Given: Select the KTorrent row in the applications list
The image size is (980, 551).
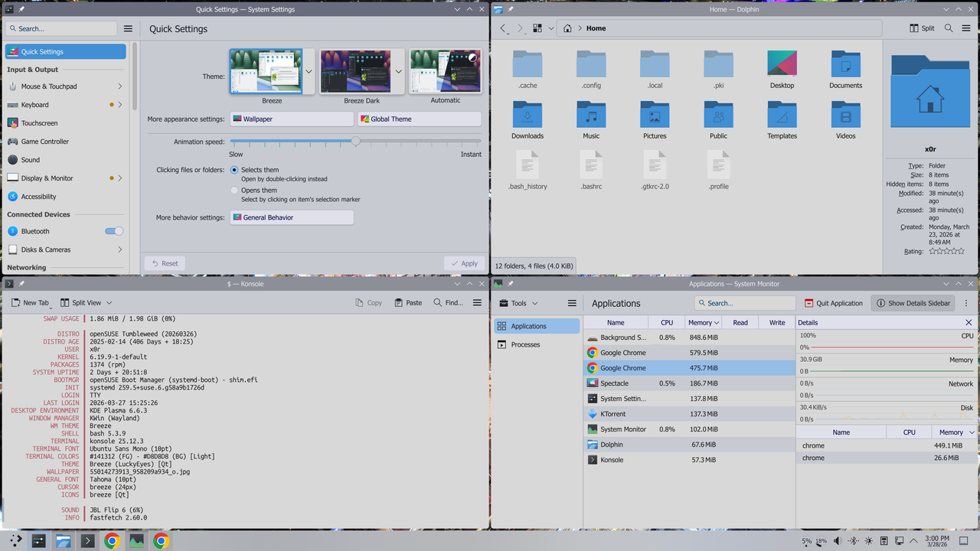Looking at the screenshot, I should click(689, 414).
